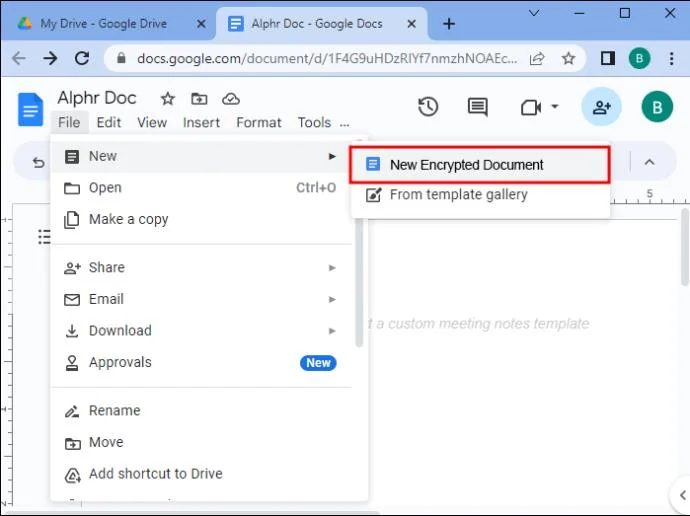
Task: Open Chrome three-dot menu
Action: point(672,58)
